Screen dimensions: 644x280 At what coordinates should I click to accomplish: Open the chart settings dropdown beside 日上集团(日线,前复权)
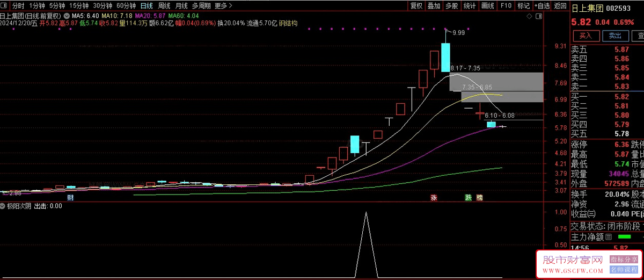(66, 16)
